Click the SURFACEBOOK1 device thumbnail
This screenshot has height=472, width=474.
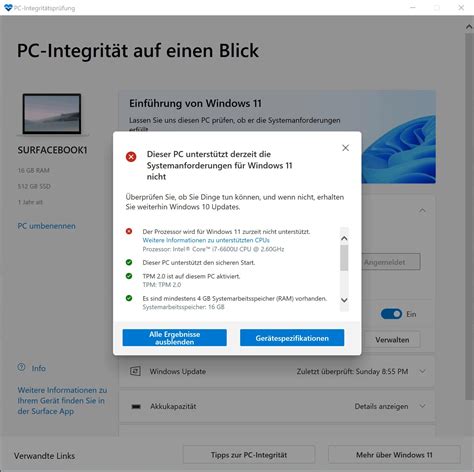pyautogui.click(x=52, y=114)
